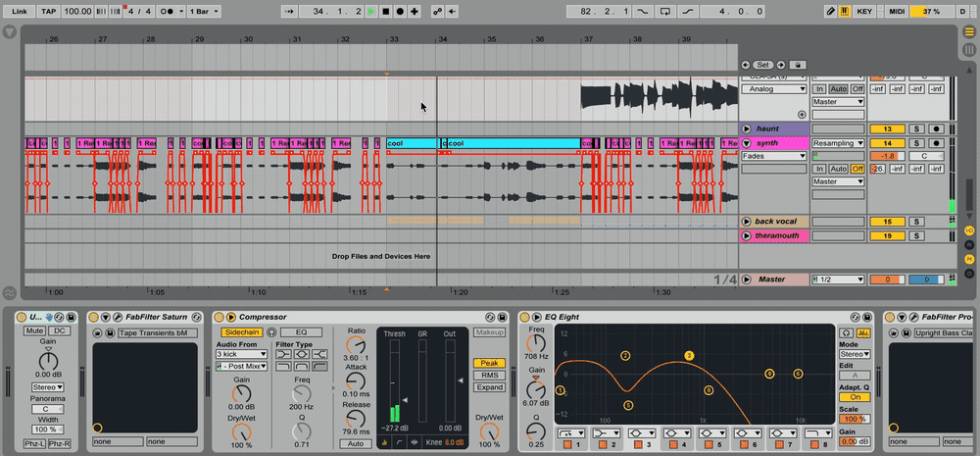980x456 pixels.
Task: Select RMS mode in Compressor
Action: click(x=489, y=376)
